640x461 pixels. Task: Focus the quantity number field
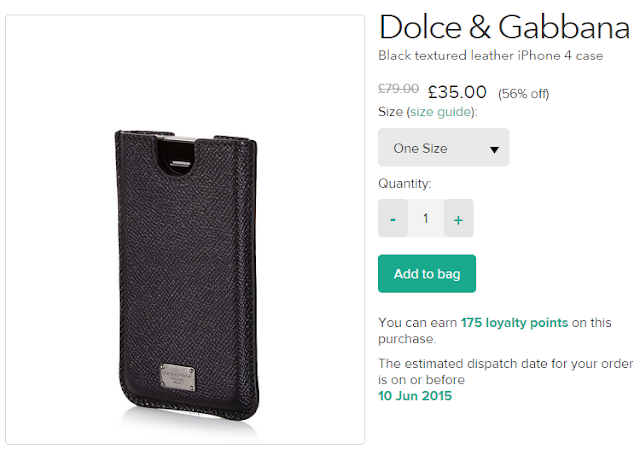[x=425, y=218]
